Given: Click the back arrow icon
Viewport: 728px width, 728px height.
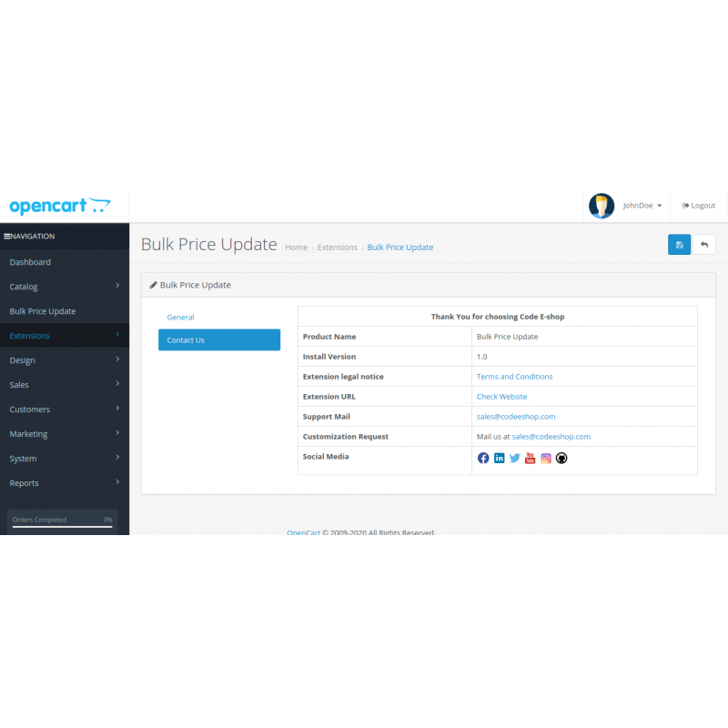Looking at the screenshot, I should pos(704,244).
